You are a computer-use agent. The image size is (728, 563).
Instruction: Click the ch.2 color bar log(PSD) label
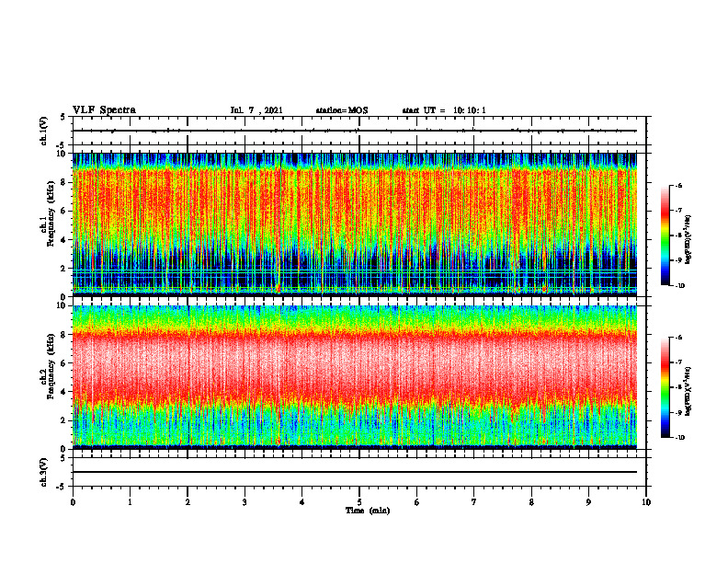tap(688, 392)
